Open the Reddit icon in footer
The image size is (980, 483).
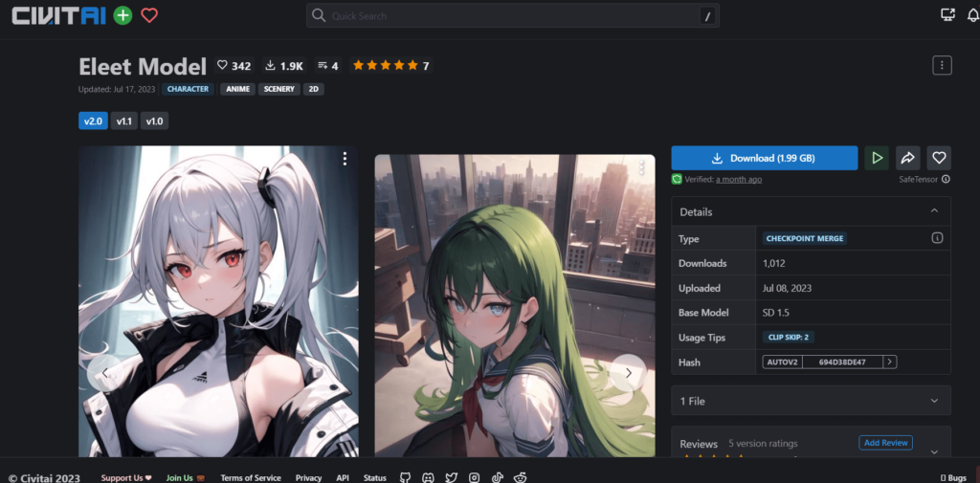pyautogui.click(x=521, y=477)
